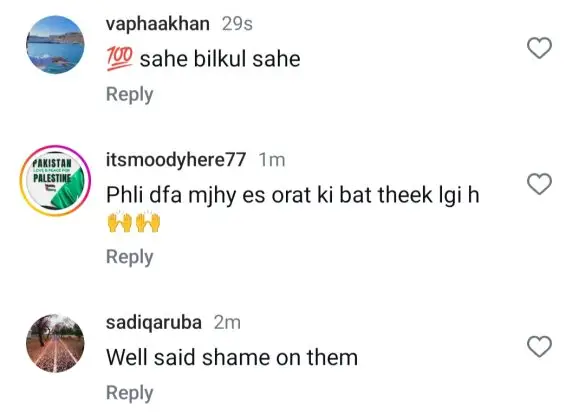
Task: Click the red 100 emoji in the comment
Action: pyautogui.click(x=119, y=59)
